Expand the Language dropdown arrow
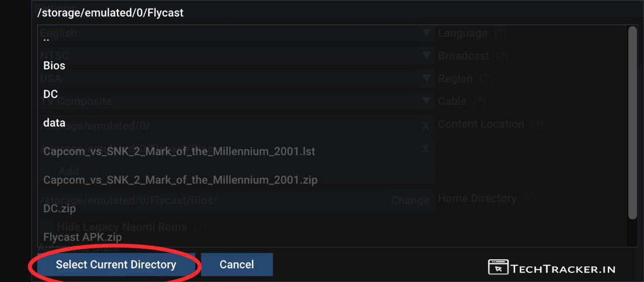This screenshot has height=282, width=644. 427,33
